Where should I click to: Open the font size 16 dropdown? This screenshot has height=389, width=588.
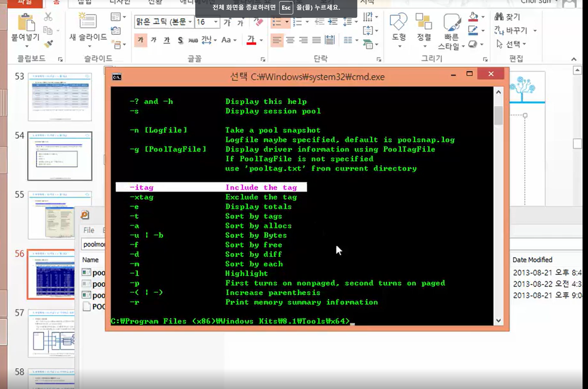click(x=216, y=22)
